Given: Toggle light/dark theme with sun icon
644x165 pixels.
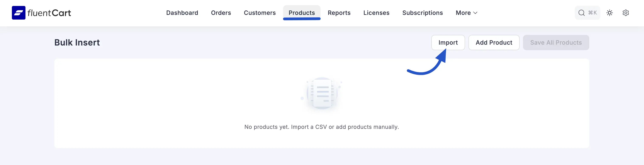Looking at the screenshot, I should click(x=609, y=13).
